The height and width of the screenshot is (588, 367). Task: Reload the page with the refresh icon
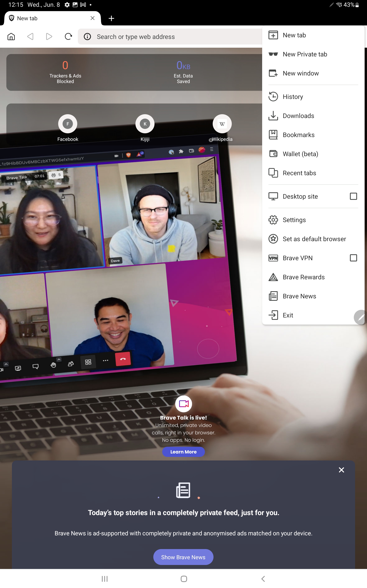(x=69, y=37)
